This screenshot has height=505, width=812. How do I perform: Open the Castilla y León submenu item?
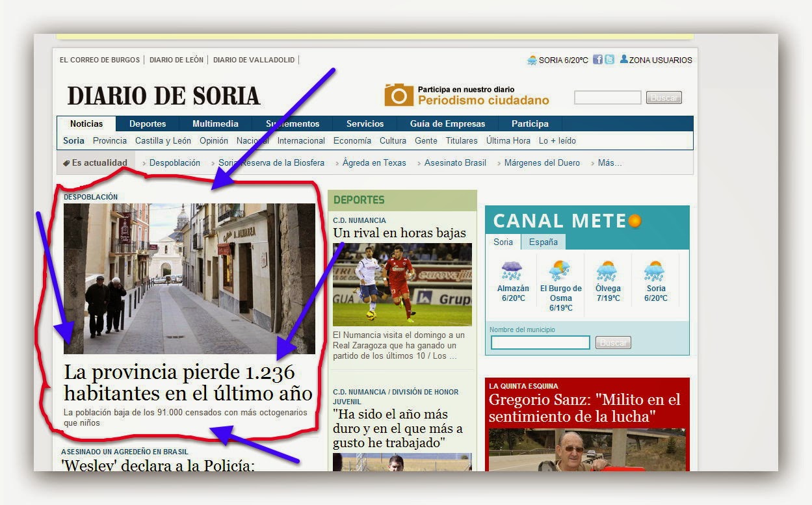(163, 140)
